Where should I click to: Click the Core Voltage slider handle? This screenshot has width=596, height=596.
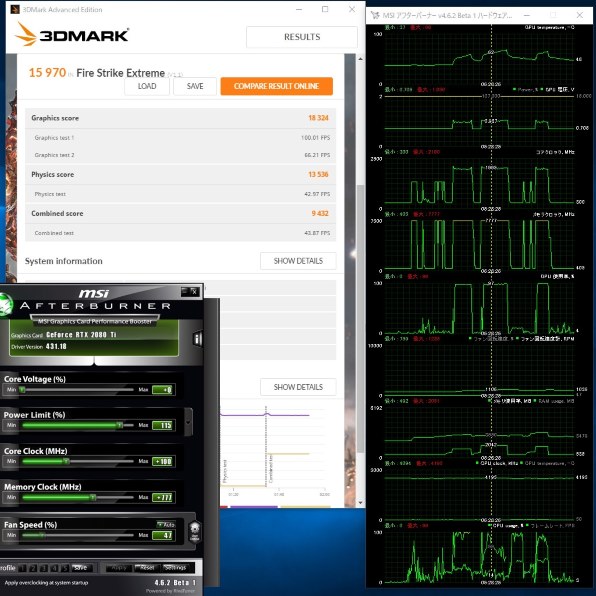point(22,390)
